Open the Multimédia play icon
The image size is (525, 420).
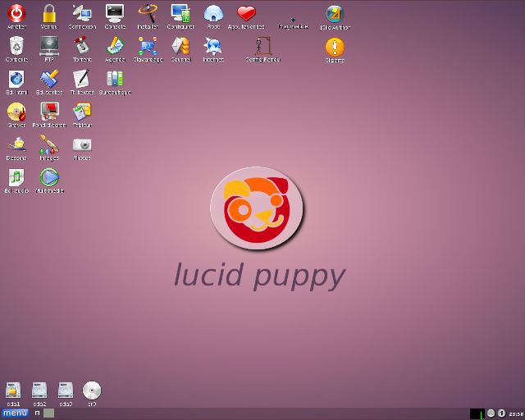49,177
